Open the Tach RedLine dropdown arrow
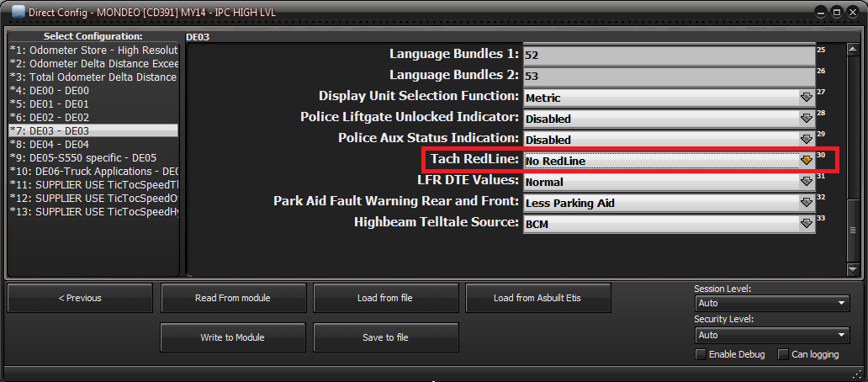 tap(806, 159)
